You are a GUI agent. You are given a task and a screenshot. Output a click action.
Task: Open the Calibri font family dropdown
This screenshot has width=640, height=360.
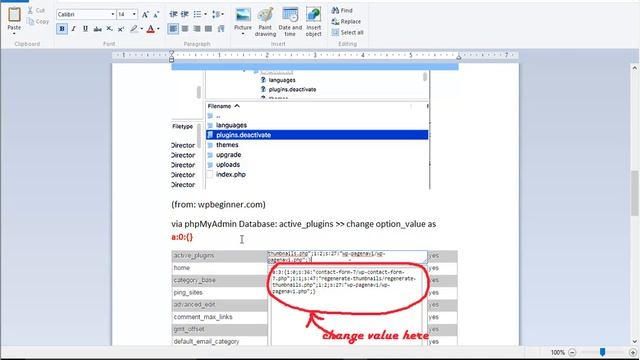[x=113, y=15]
